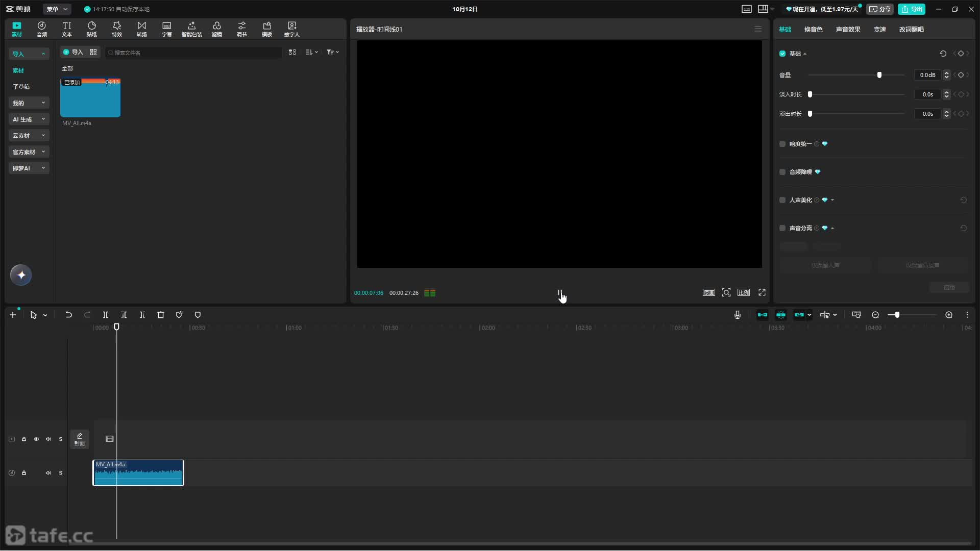Click the 搜索文件名 search field
The height and width of the screenshot is (551, 980).
click(193, 53)
